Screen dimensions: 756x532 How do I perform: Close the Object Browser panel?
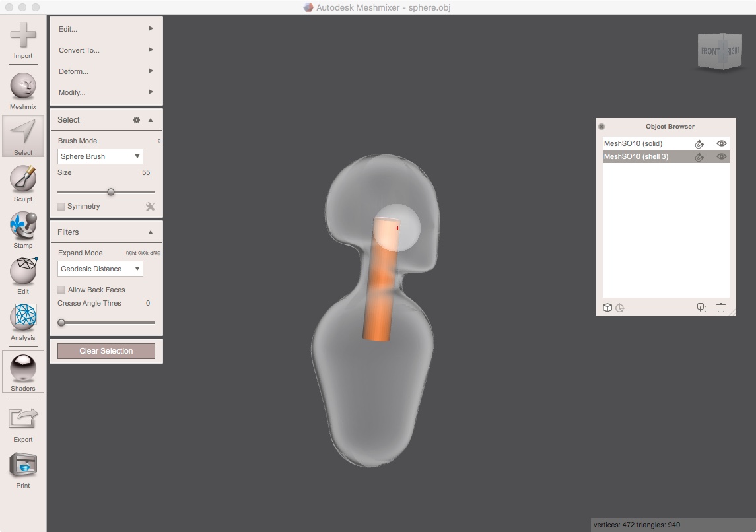click(x=601, y=127)
